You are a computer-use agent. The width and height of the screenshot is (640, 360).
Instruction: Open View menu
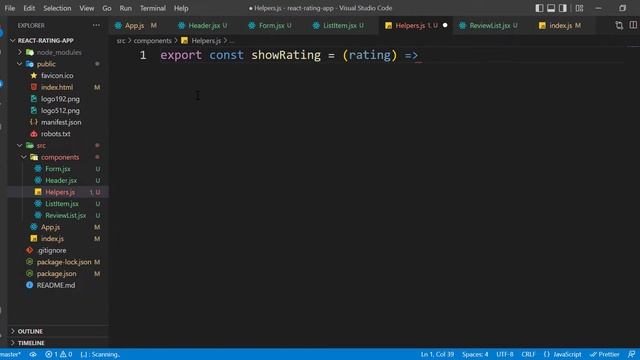[87, 8]
